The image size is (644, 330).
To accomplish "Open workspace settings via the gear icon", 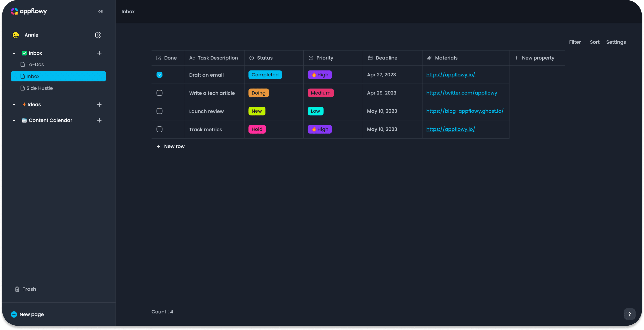I will pos(98,35).
